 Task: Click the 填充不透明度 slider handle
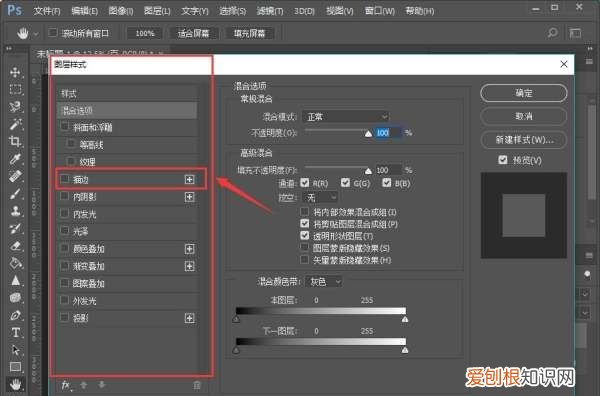tap(368, 171)
